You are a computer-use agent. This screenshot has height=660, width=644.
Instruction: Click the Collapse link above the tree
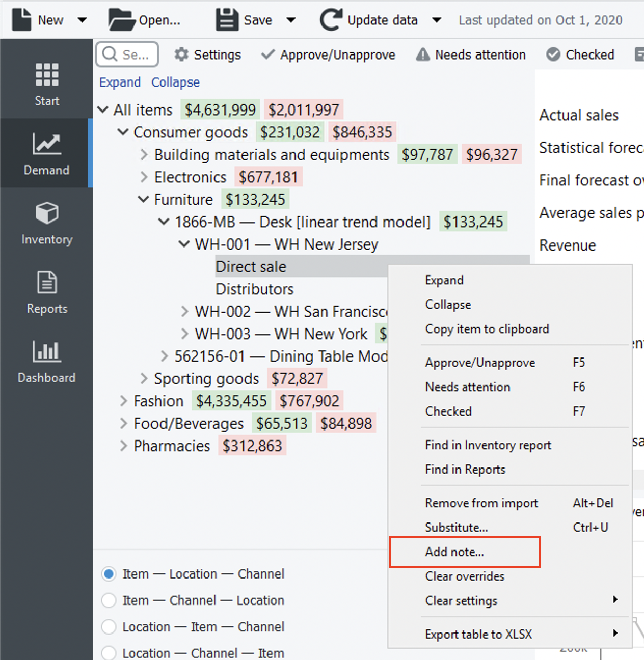pyautogui.click(x=175, y=82)
